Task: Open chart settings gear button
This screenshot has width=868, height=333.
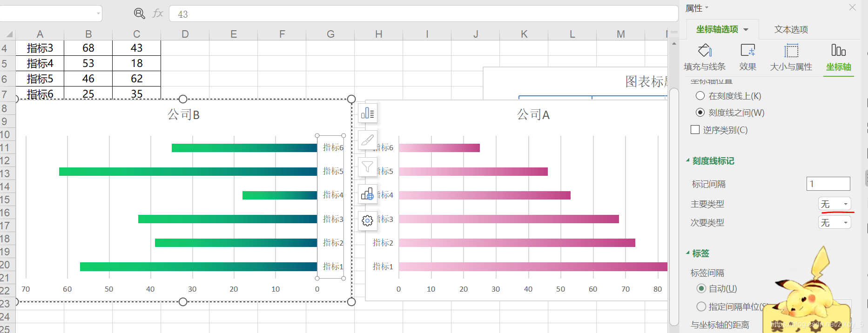Action: [368, 221]
